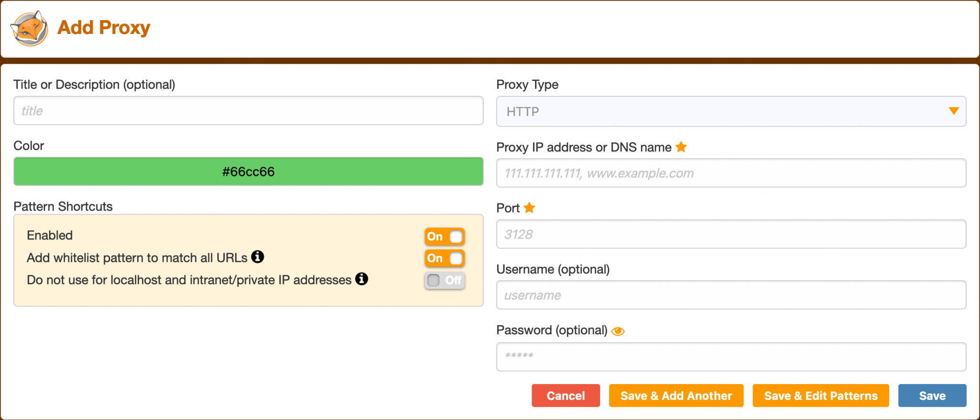This screenshot has width=980, height=420.
Task: Click the star next to the Port label
Action: [x=530, y=207]
